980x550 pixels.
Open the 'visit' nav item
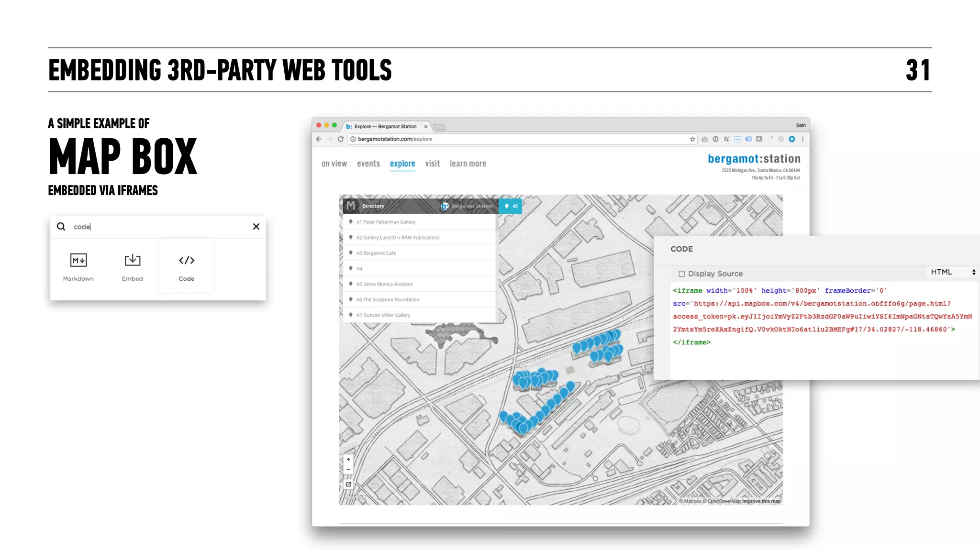coord(433,164)
